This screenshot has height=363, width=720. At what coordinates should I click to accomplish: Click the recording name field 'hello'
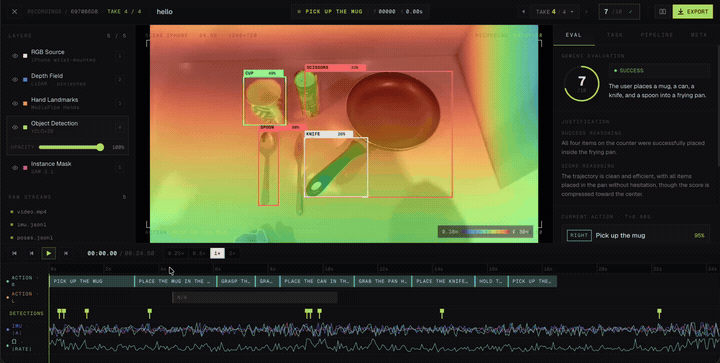tap(164, 11)
